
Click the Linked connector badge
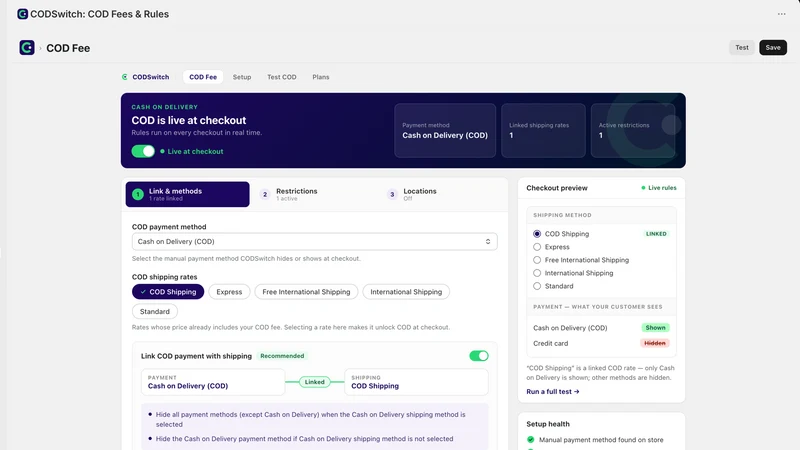coord(314,382)
